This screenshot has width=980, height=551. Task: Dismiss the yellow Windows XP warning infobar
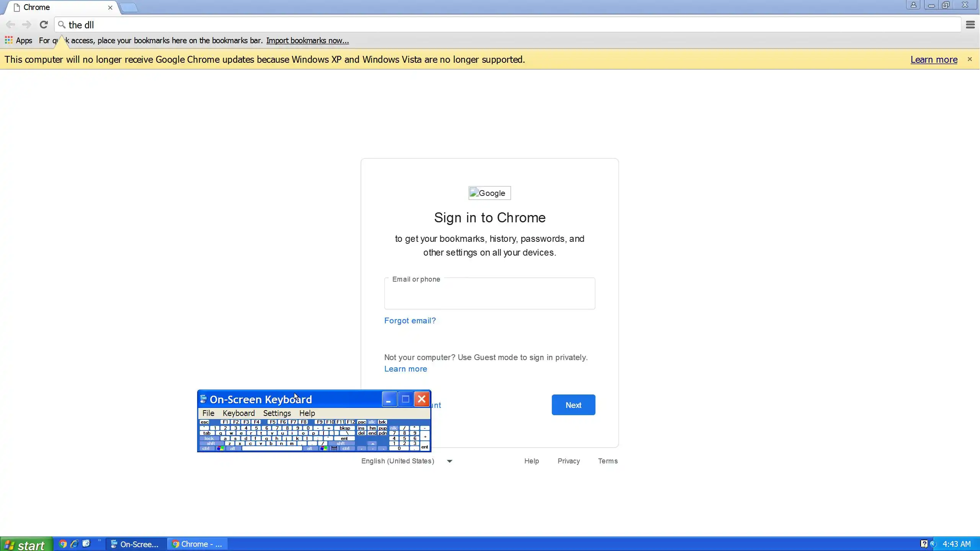970,59
